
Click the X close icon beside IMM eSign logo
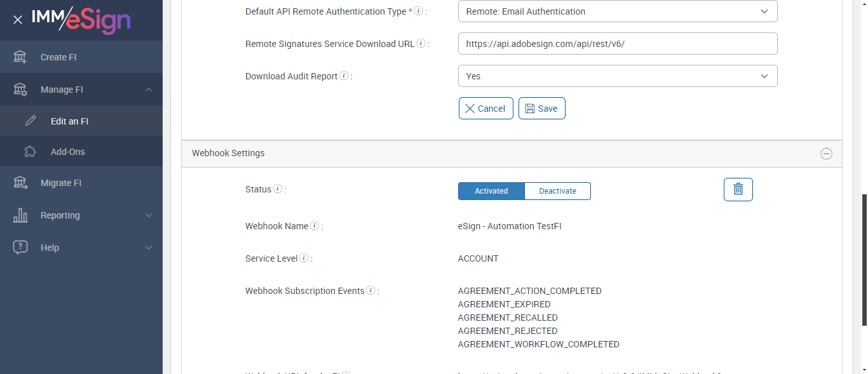pos(18,20)
